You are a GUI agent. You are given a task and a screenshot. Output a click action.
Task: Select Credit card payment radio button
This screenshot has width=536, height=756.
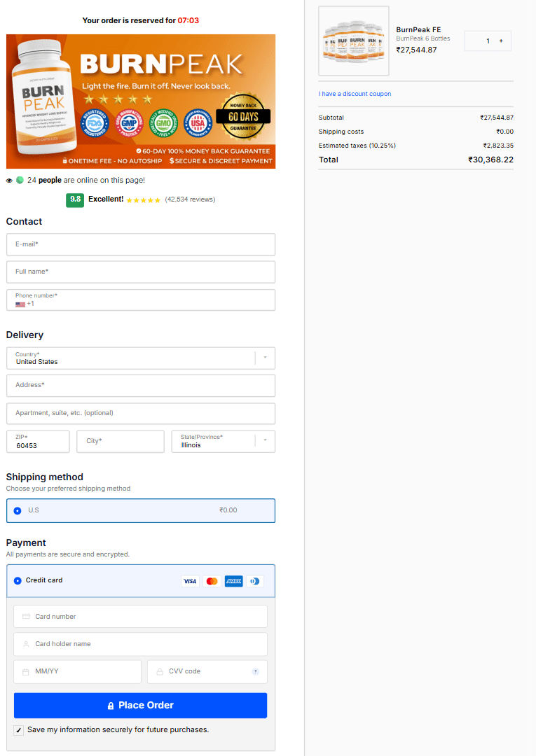point(18,580)
